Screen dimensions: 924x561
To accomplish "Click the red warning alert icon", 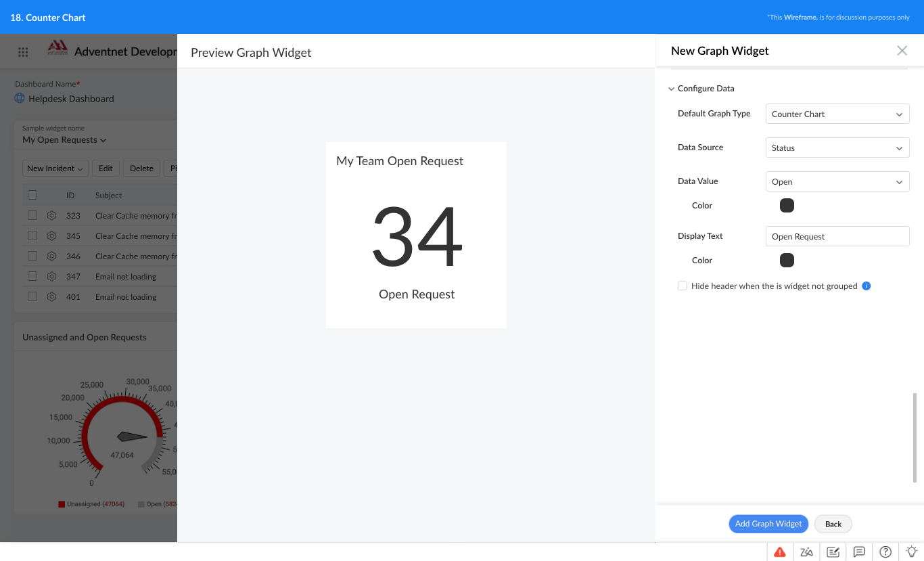I will pos(780,552).
